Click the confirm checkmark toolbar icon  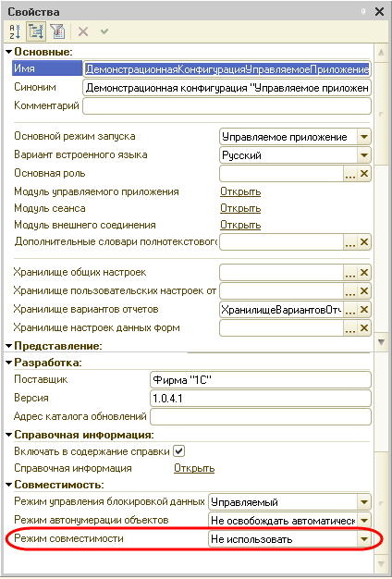[104, 31]
